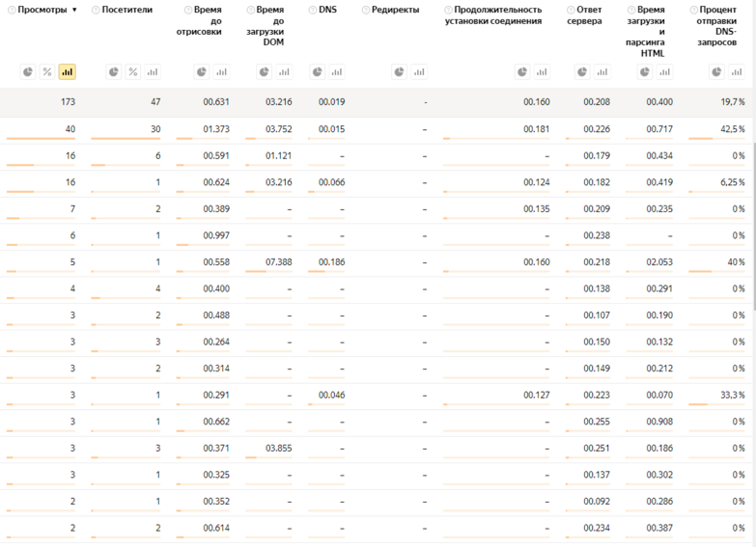Click pie chart icon under Ответ сервера
Viewport: 756px width, 547px height.
click(582, 72)
